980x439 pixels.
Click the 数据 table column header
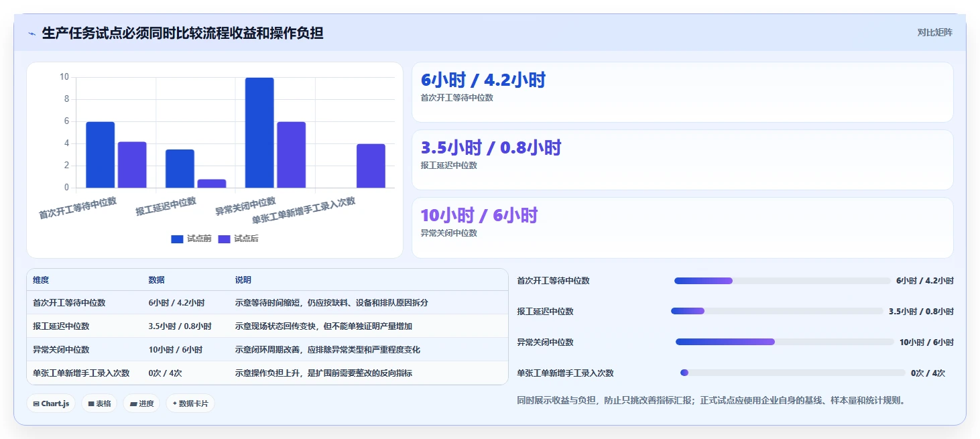click(x=157, y=280)
